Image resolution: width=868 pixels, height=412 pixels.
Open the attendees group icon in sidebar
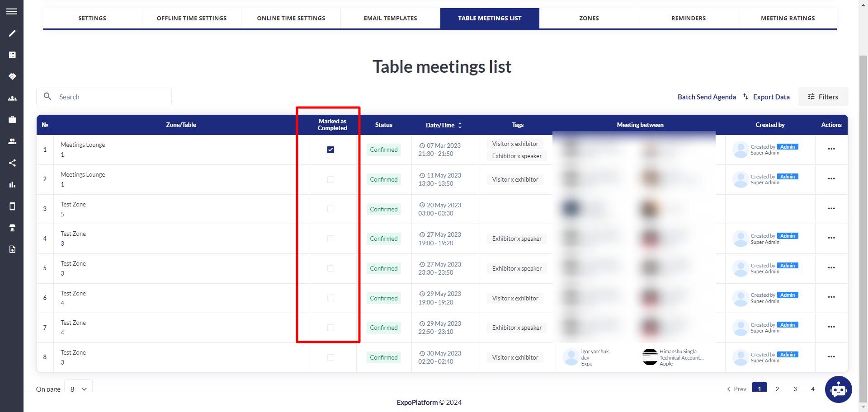[x=12, y=98]
